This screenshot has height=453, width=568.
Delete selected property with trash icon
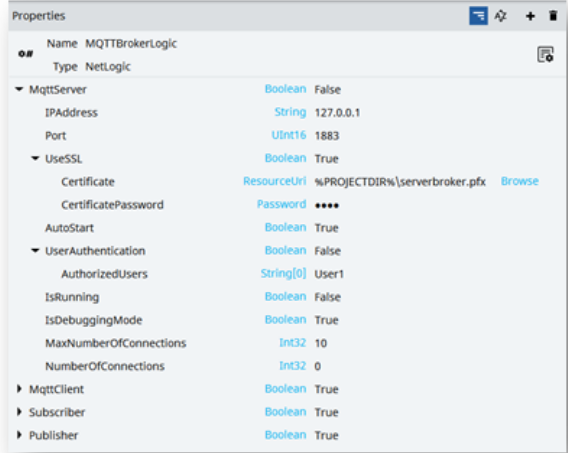click(x=553, y=16)
